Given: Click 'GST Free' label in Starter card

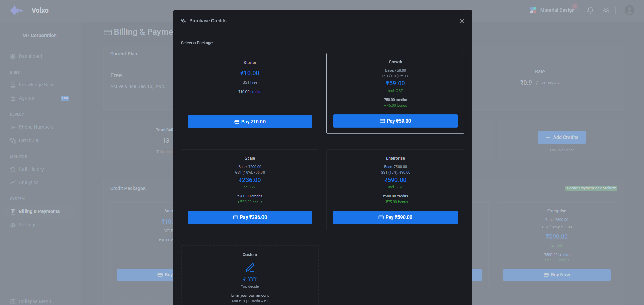Looking at the screenshot, I should tap(250, 82).
